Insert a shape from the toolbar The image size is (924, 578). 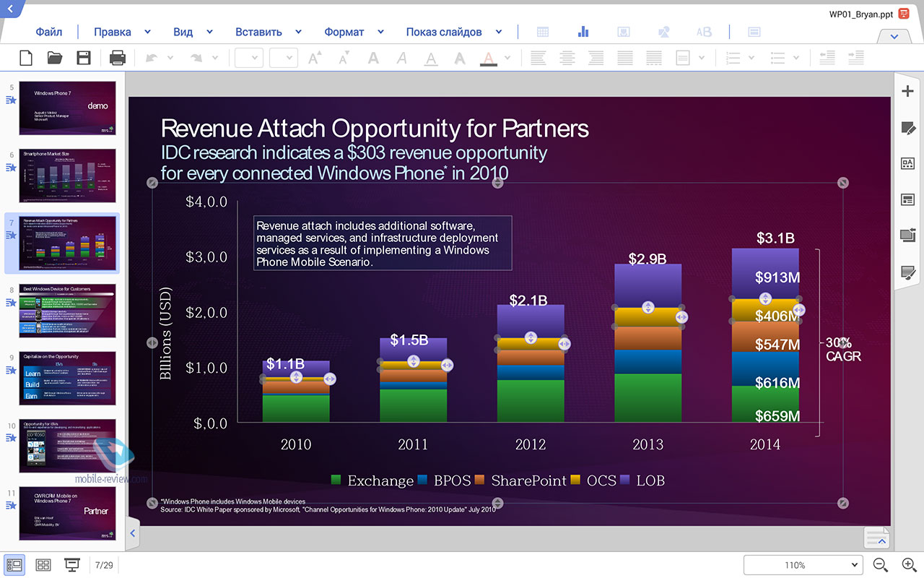[x=664, y=32]
